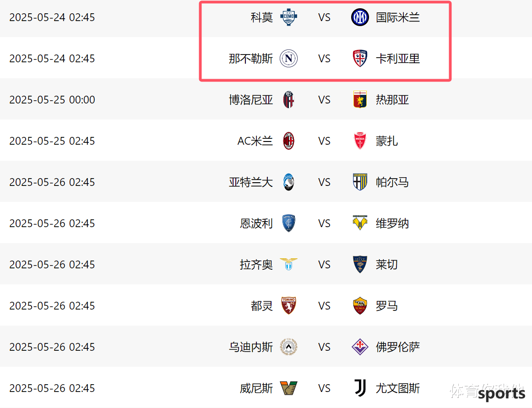The width and height of the screenshot is (532, 408).
Task: Click the Lazio eagle logo
Action: point(289,264)
